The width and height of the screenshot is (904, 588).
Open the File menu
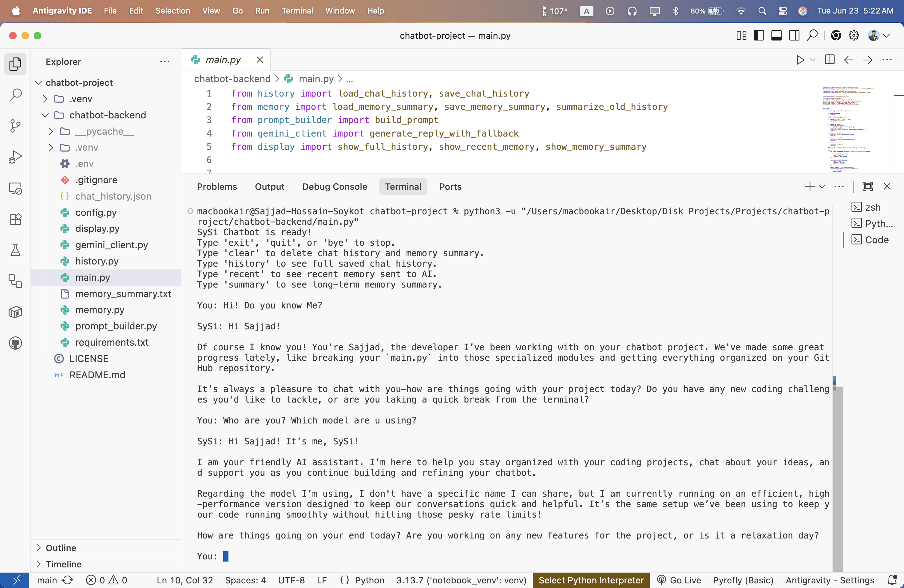coord(110,11)
